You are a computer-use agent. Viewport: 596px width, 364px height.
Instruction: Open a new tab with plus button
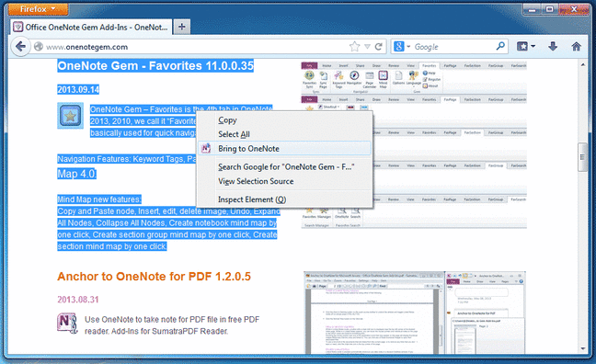(182, 27)
